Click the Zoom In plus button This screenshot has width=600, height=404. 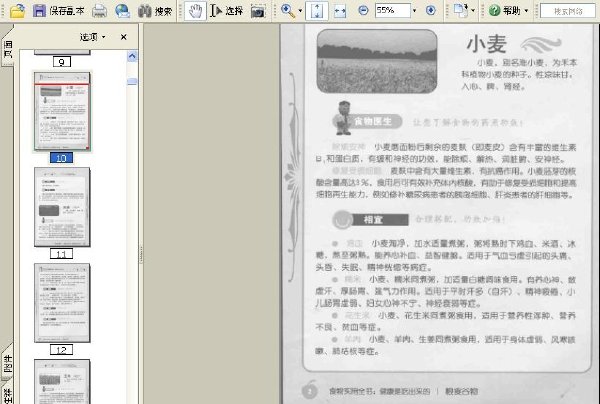click(430, 10)
